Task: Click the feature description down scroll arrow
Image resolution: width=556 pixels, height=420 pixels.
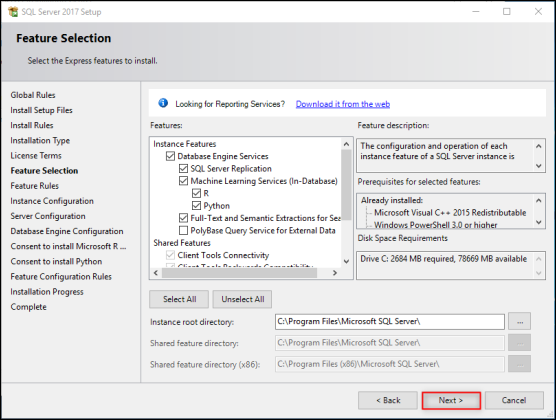Action: coord(539,166)
